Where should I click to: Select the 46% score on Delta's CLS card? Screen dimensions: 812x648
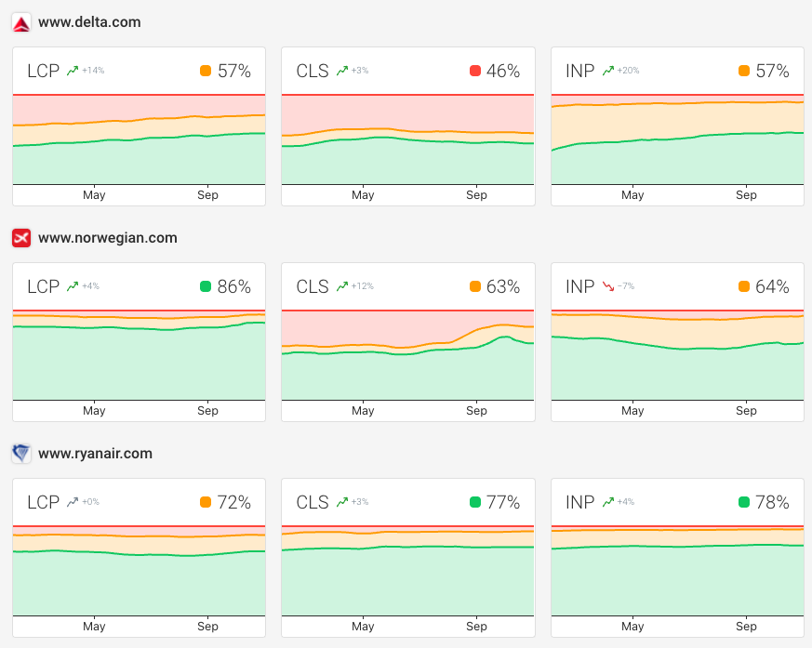pos(502,71)
